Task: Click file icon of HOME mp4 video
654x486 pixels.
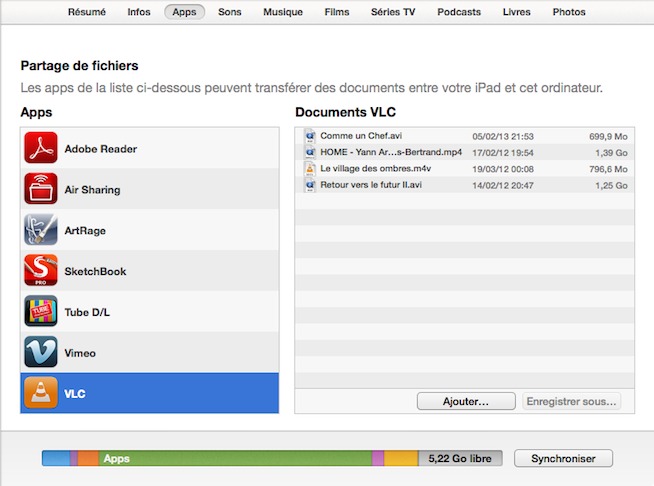Action: tap(310, 152)
